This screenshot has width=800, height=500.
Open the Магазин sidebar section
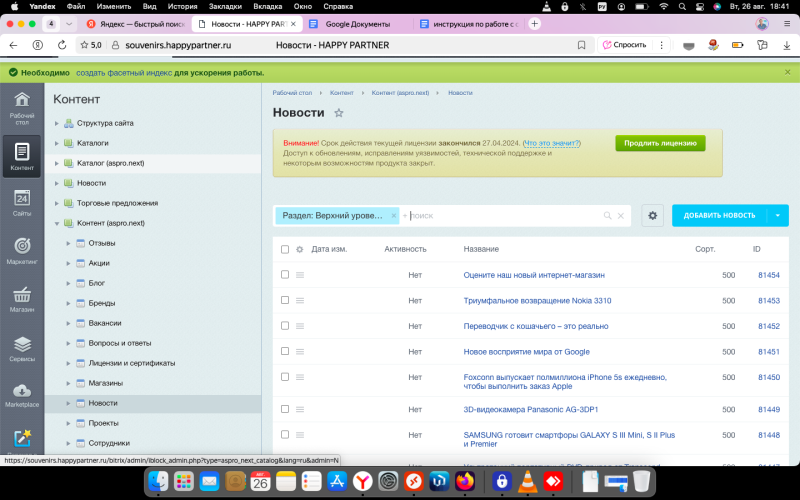pos(21,299)
